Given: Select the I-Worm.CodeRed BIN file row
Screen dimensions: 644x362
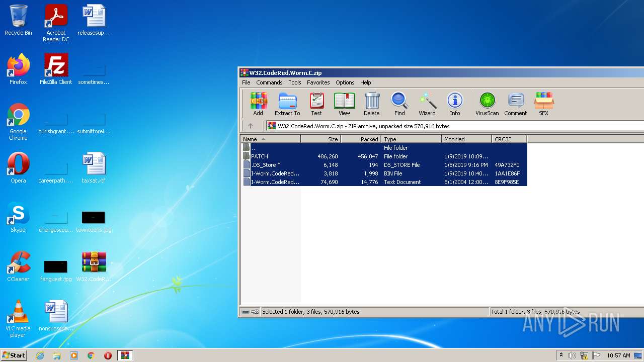Looking at the screenshot, I should click(x=384, y=173).
